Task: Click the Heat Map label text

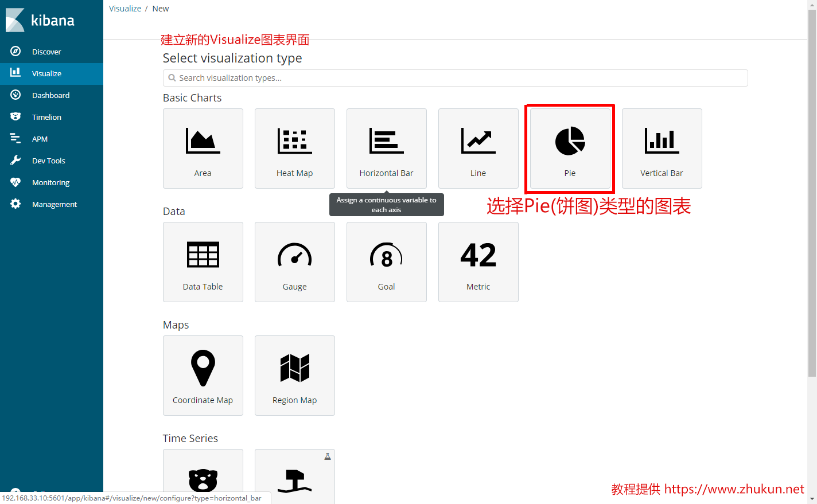Action: click(294, 173)
